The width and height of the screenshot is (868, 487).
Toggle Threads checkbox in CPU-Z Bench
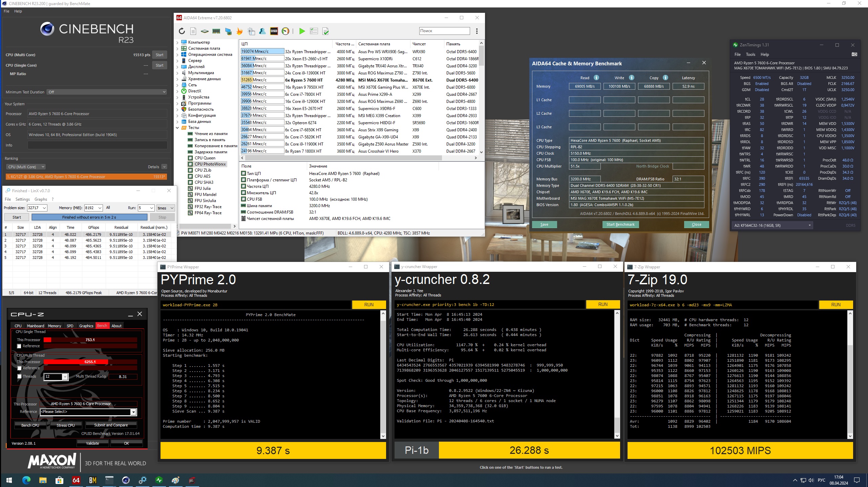point(19,376)
